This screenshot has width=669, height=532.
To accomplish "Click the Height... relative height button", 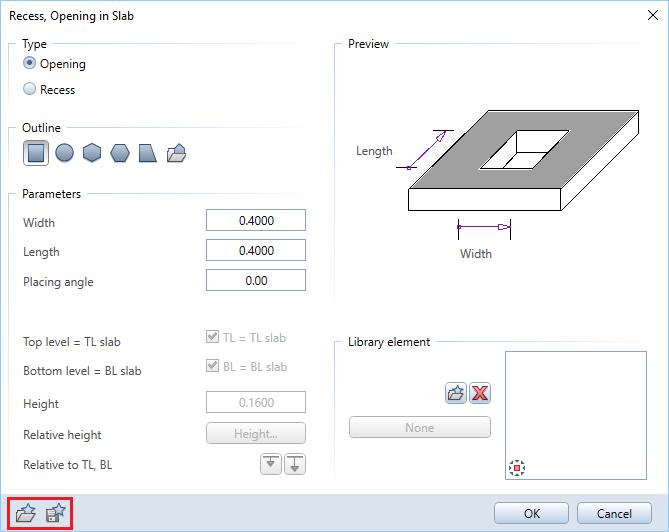I will (x=256, y=433).
